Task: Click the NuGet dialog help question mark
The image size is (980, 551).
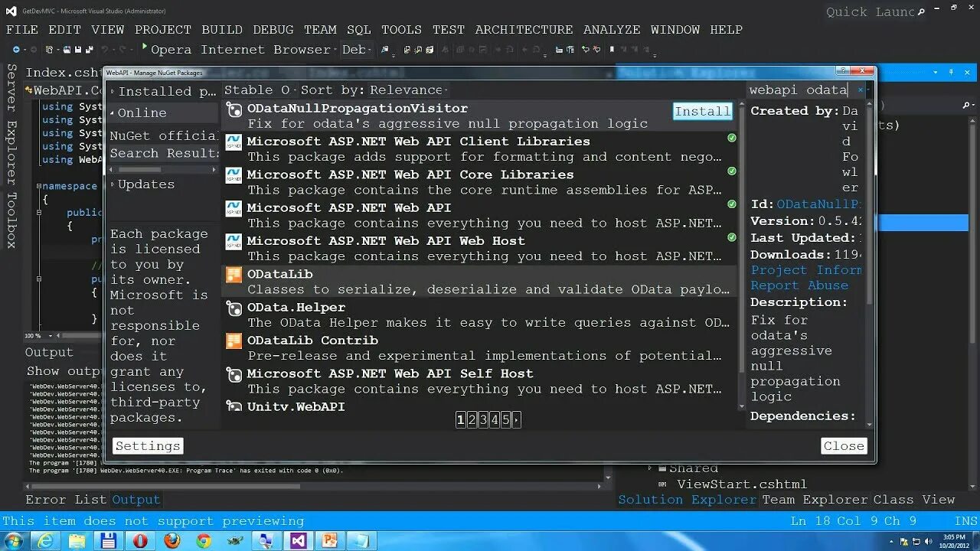Action: point(841,72)
